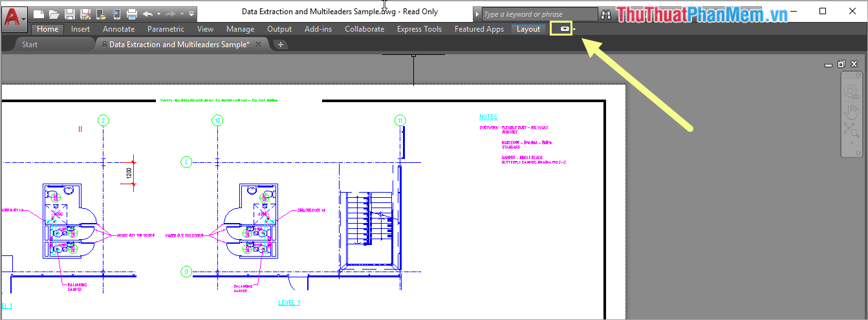Click the Undo arrow
This screenshot has height=320, width=868.
pos(147,14)
